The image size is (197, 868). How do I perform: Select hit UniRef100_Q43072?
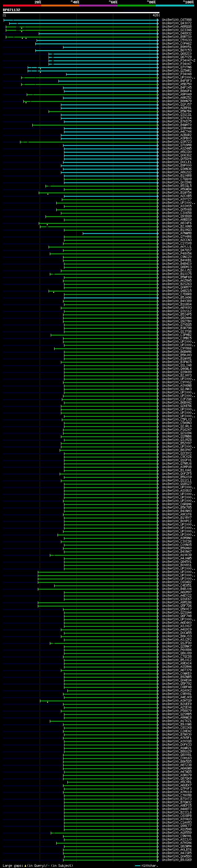(x=177, y=23)
